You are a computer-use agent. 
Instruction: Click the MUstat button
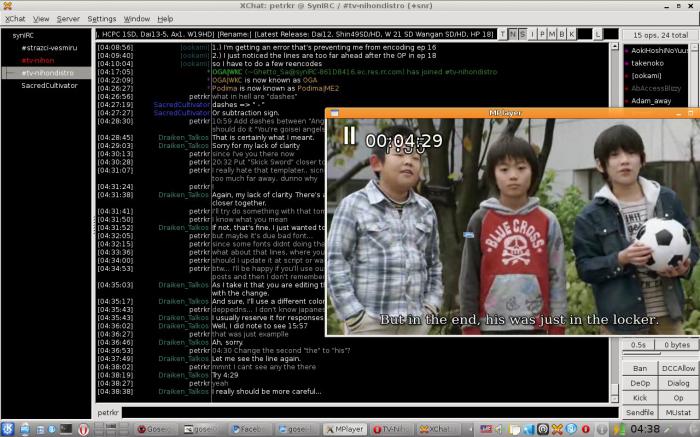point(678,412)
